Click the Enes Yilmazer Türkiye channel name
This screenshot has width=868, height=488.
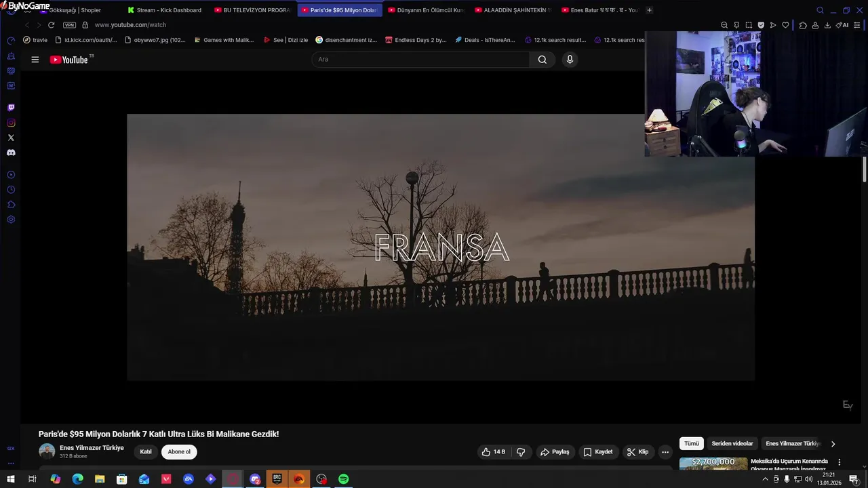[x=92, y=448]
